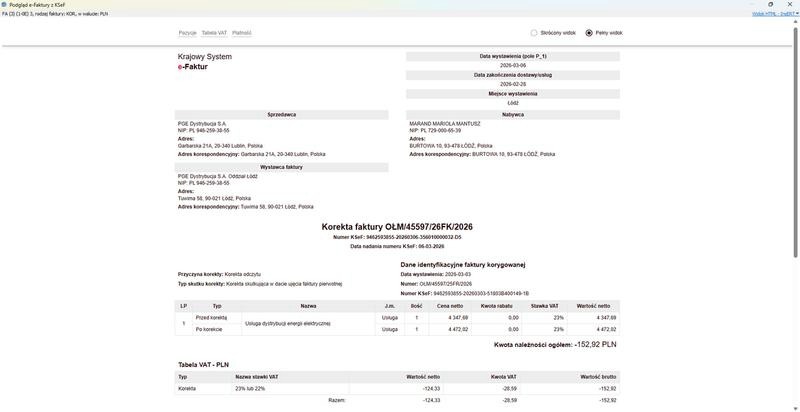The image size is (800, 412).
Task: Click the Sprzedawca section header
Action: (282, 115)
